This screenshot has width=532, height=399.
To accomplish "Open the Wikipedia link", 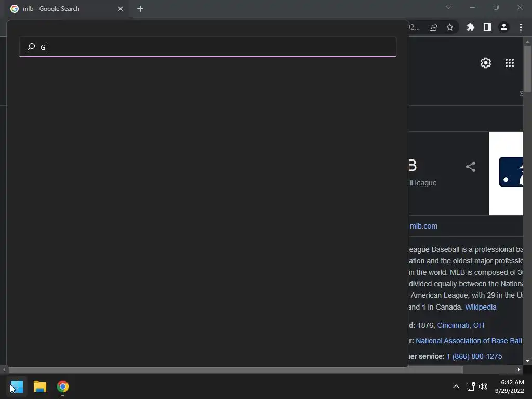I will pos(481,307).
